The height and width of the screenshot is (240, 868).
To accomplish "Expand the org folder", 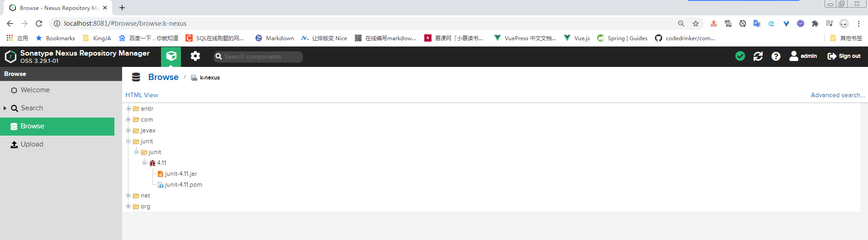I will 128,206.
